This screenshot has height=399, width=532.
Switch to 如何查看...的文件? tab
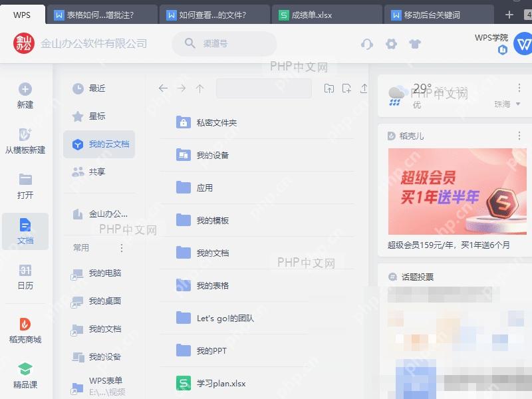tap(214, 15)
